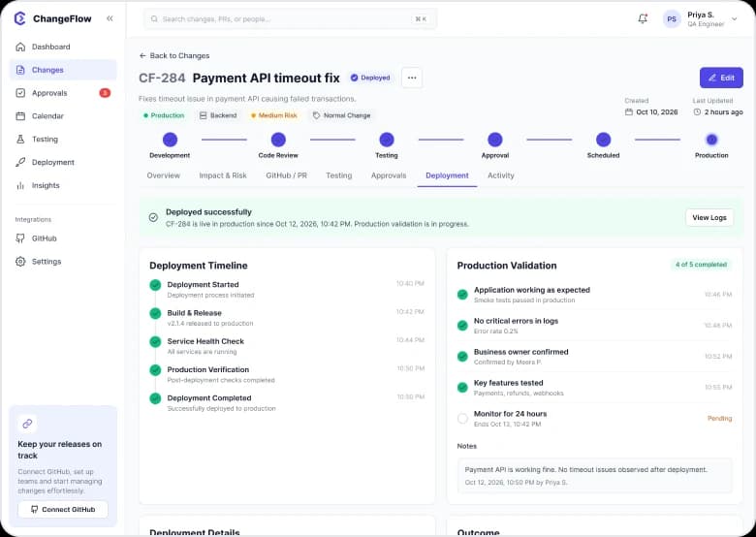
Task: Open the Testing tab under the pipeline
Action: point(339,175)
